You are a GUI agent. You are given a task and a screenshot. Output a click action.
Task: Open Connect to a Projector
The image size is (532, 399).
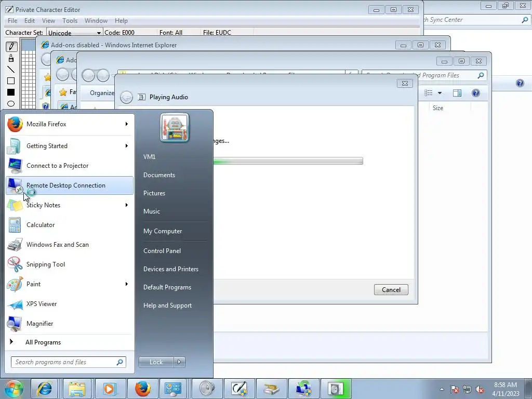(x=70, y=166)
